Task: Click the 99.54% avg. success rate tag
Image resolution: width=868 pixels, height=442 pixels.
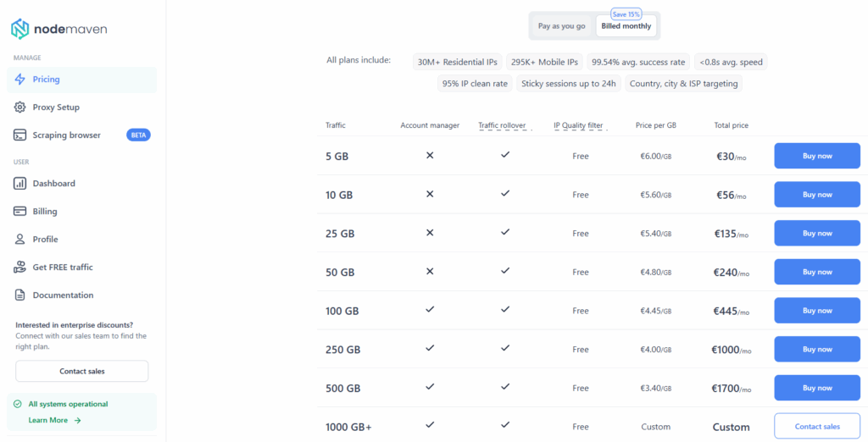Action: 639,62
